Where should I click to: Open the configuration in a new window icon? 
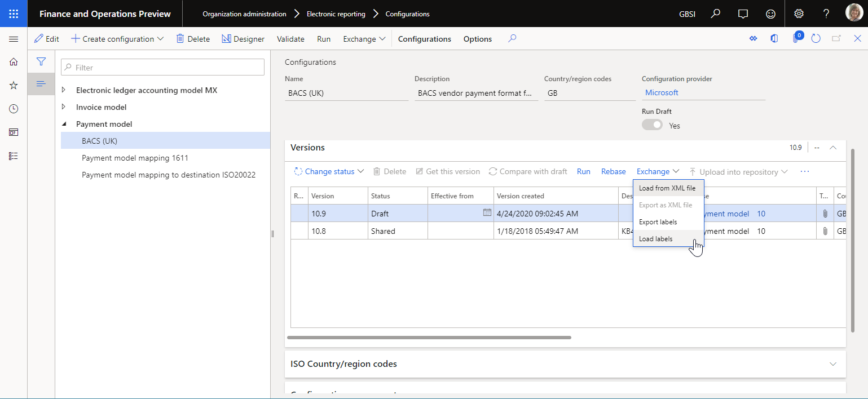tap(836, 38)
